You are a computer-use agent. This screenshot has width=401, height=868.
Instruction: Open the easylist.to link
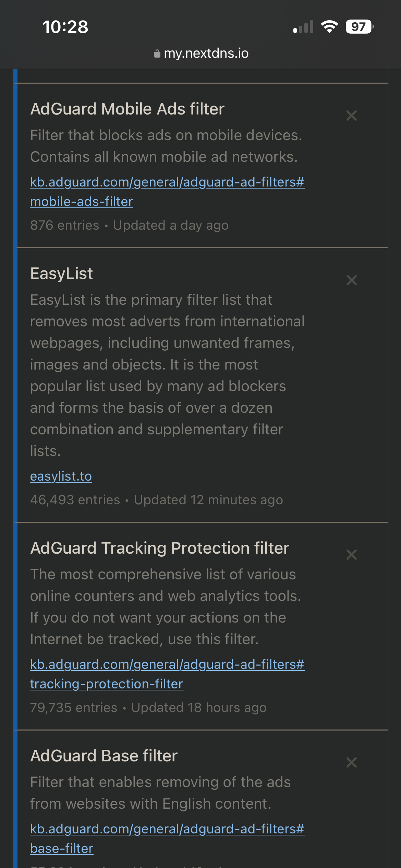61,476
